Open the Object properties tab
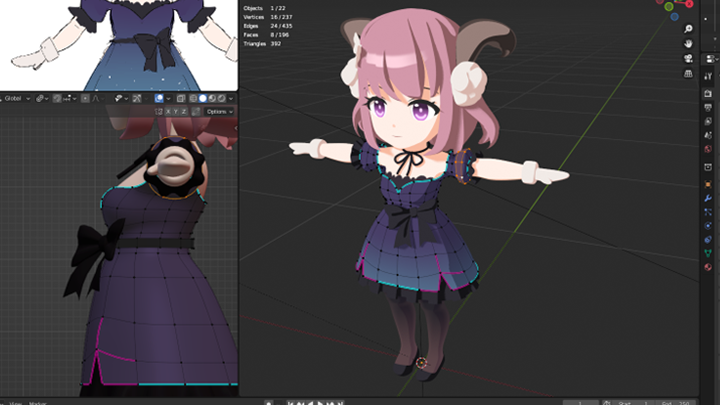Screen dimensions: 720x405 point(708,184)
